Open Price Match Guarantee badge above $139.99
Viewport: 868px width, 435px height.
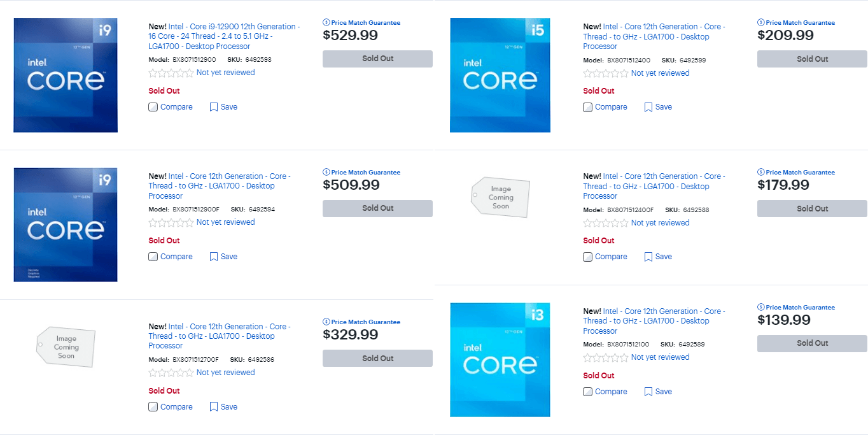761,307
